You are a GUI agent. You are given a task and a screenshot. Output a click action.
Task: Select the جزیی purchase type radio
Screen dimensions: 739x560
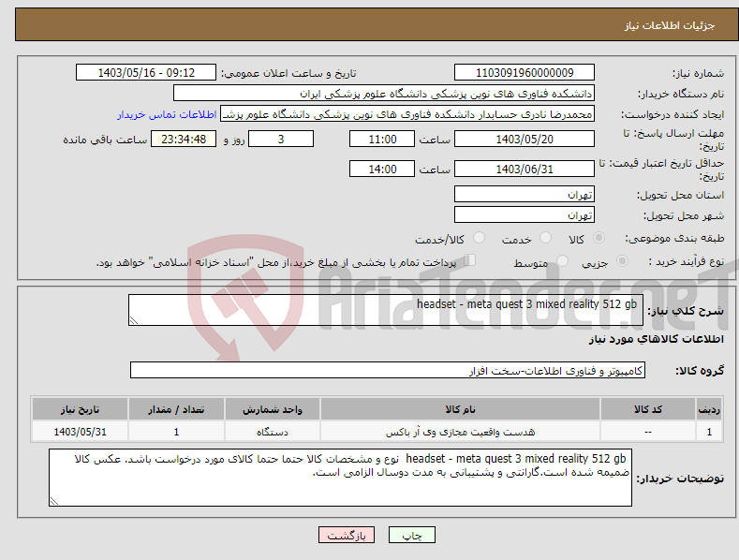pyautogui.click(x=622, y=260)
